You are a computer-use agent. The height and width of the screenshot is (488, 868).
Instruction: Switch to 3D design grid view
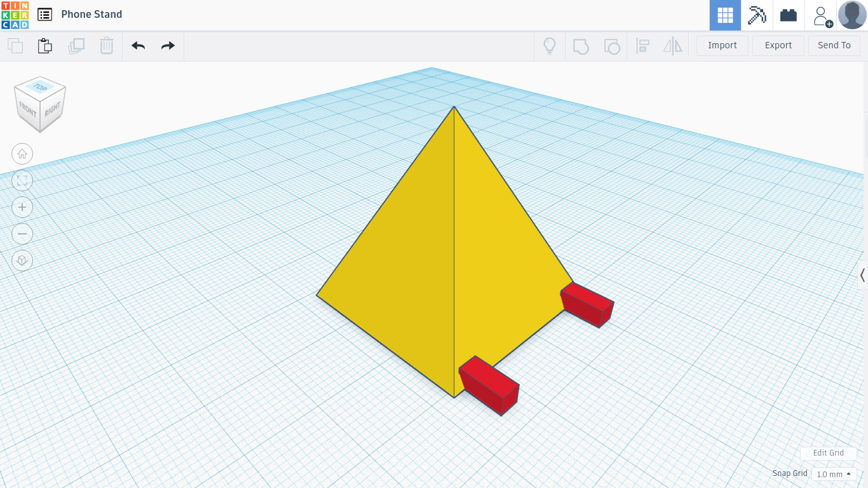pyautogui.click(x=725, y=15)
